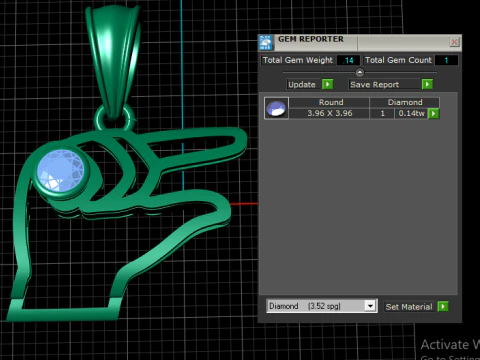The image size is (480, 360).
Task: Apply material with Set Material green arrow
Action: click(x=443, y=306)
